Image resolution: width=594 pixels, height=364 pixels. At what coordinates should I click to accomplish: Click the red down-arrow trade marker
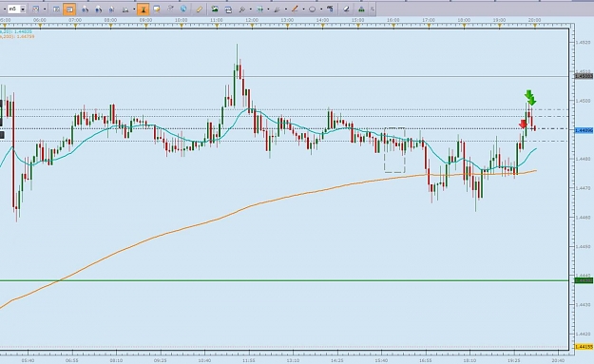point(523,124)
